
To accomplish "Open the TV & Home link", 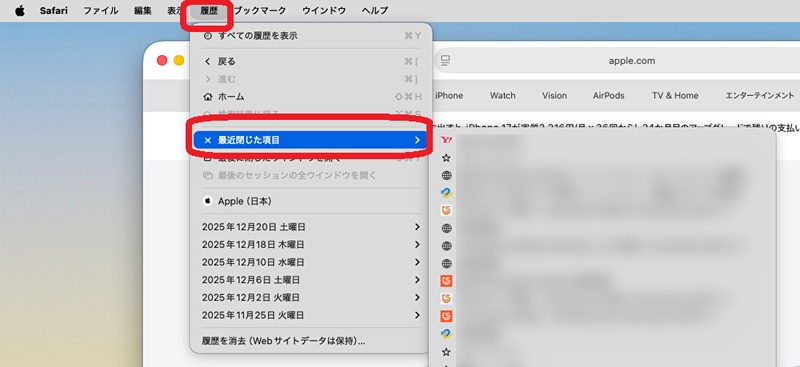I will (675, 95).
